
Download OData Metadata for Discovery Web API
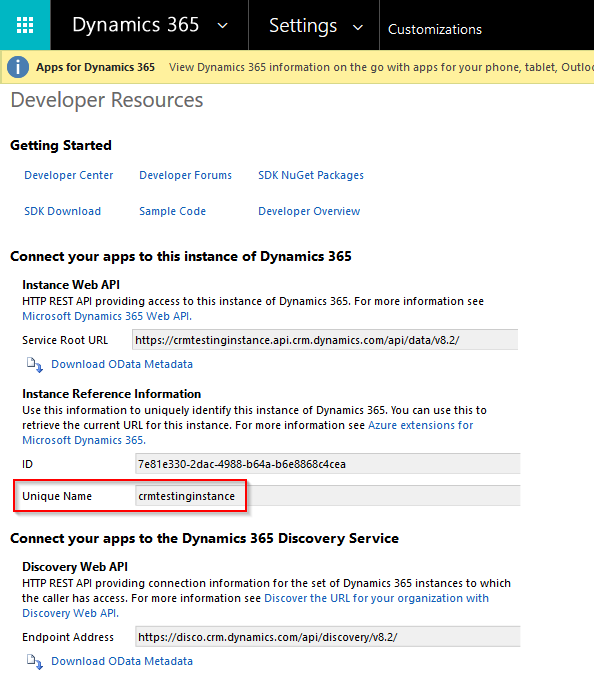[122, 661]
